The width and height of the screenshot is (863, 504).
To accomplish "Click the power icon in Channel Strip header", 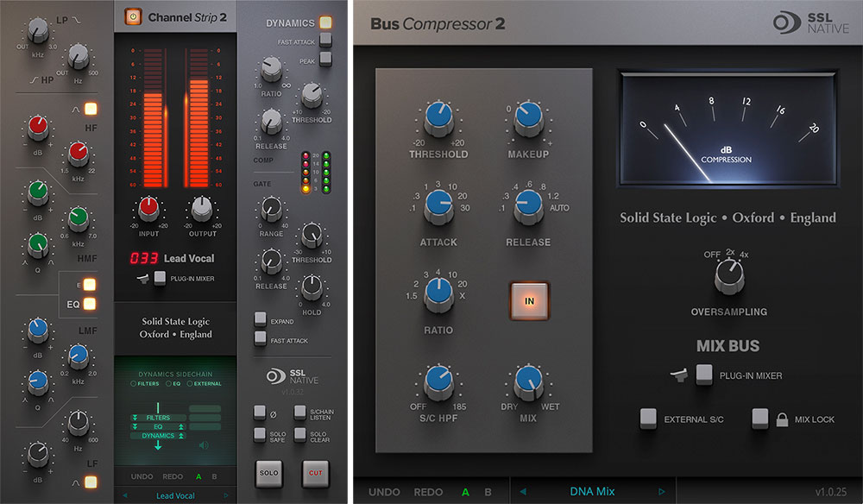I will pyautogui.click(x=132, y=16).
